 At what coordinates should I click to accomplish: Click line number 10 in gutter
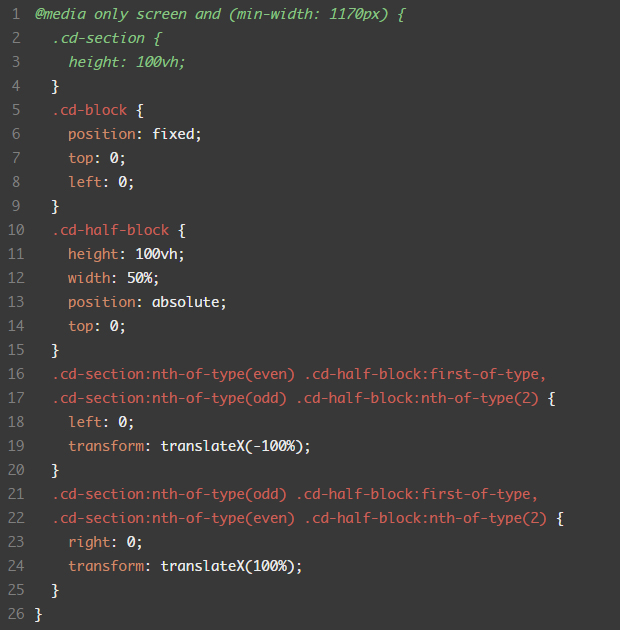pos(16,230)
